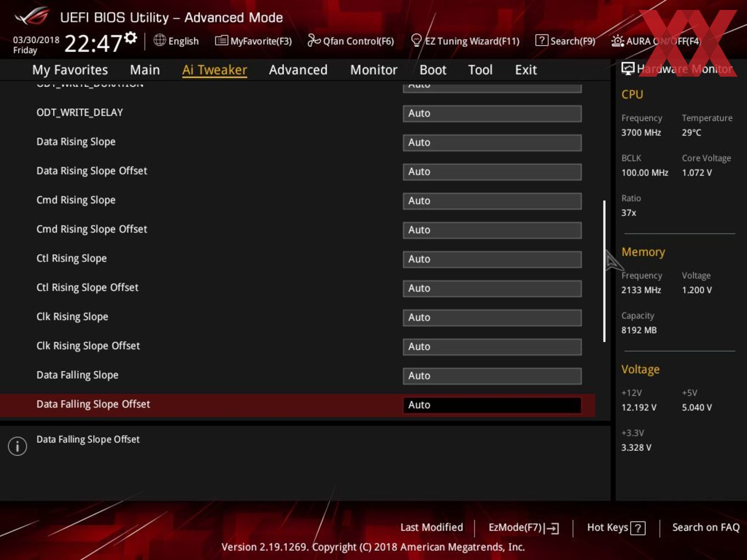Open Data Rising Slope Offset value field
This screenshot has height=560, width=747.
tap(492, 171)
